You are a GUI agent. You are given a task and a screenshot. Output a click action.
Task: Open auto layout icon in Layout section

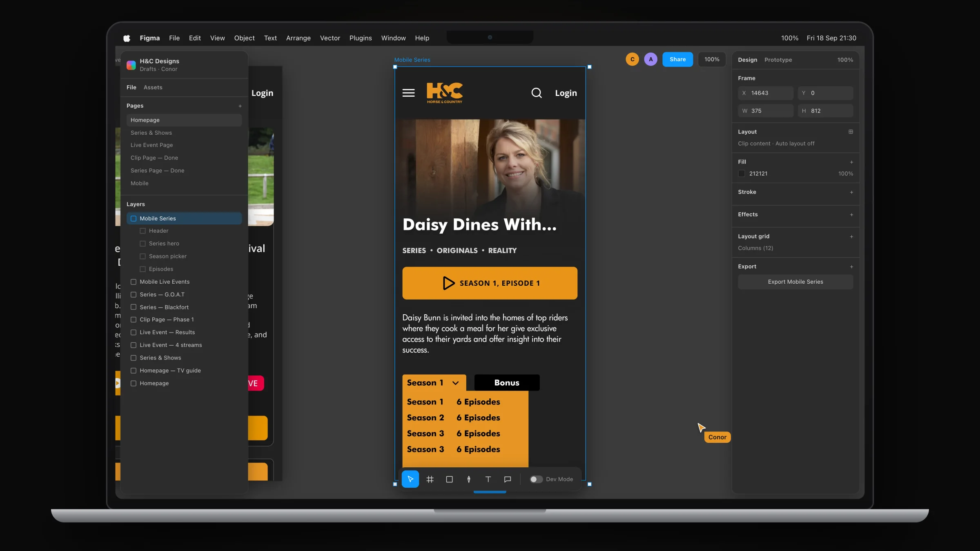click(x=851, y=132)
